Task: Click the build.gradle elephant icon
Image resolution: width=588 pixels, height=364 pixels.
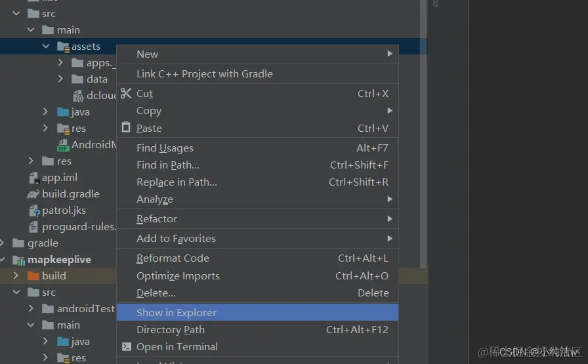Action: point(33,194)
